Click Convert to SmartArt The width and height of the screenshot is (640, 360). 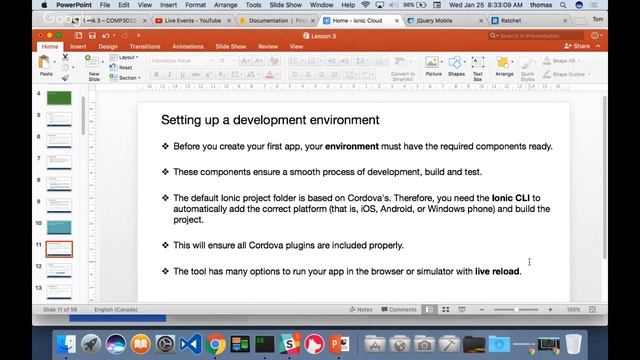click(x=402, y=68)
